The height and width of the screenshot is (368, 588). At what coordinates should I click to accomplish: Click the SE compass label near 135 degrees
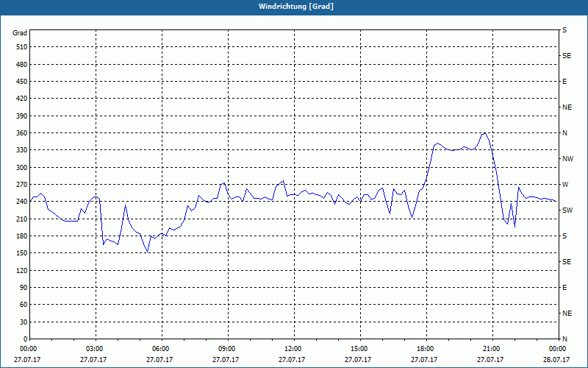point(567,262)
